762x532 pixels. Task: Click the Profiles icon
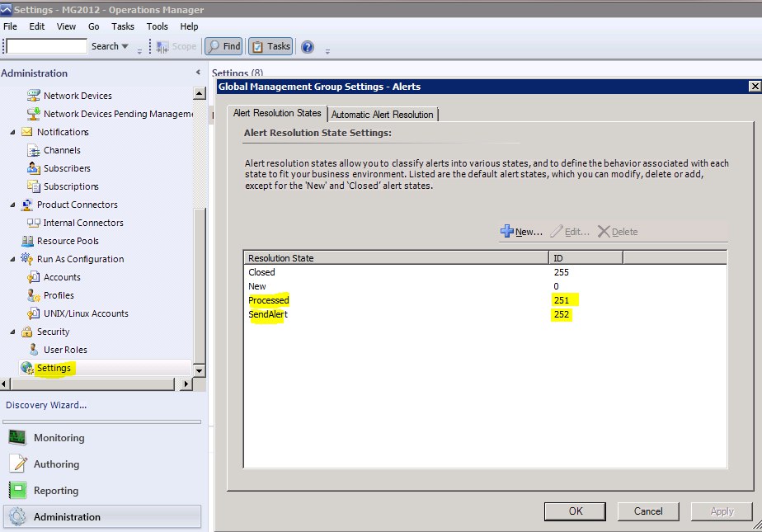tap(33, 295)
